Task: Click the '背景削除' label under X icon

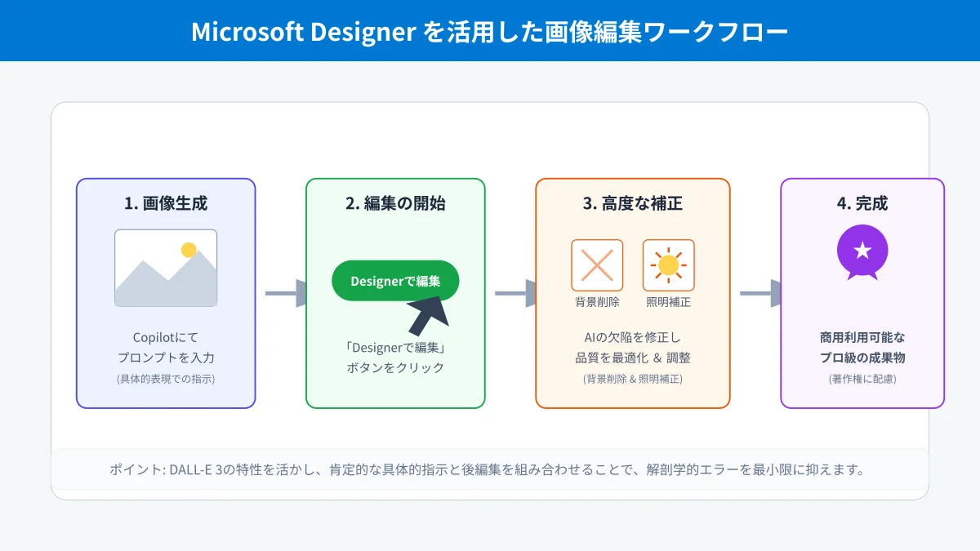Action: point(597,302)
